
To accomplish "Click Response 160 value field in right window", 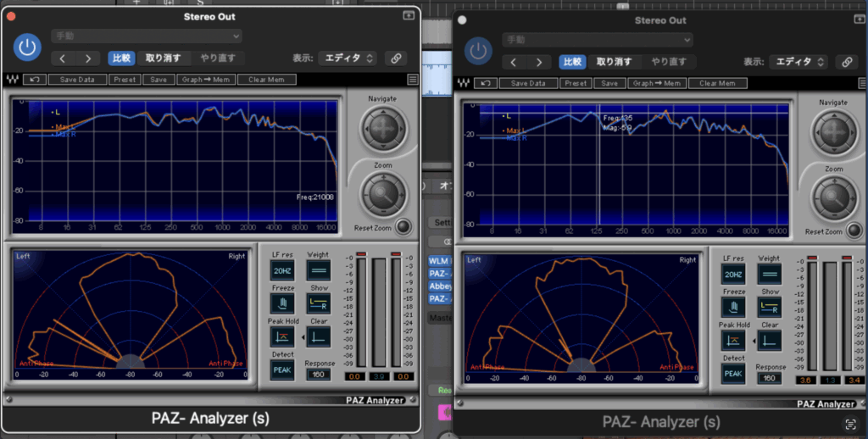I will click(770, 379).
